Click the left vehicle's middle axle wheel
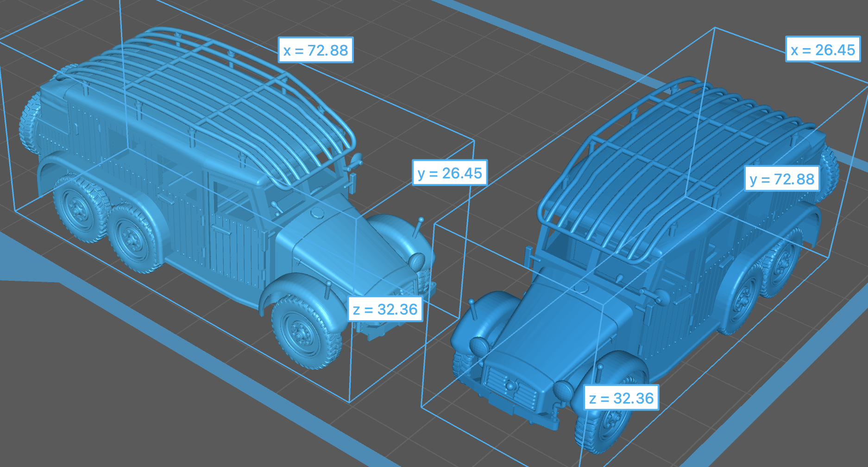868x467 pixels. pos(132,239)
